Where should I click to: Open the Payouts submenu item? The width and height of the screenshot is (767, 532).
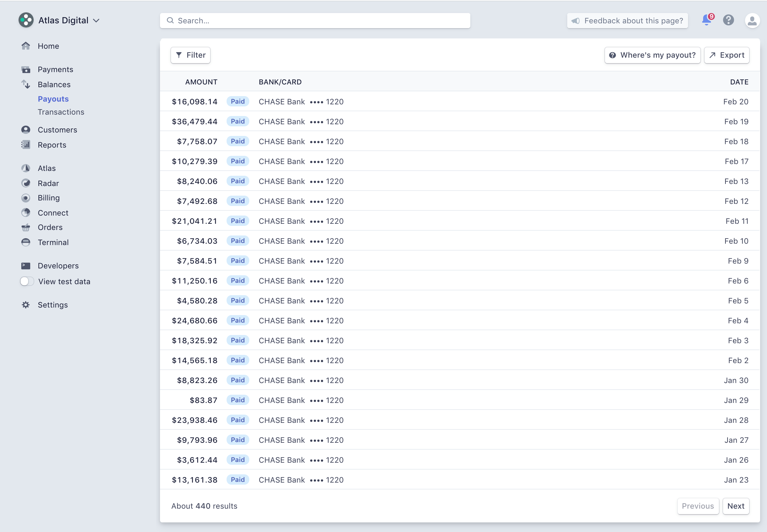53,99
